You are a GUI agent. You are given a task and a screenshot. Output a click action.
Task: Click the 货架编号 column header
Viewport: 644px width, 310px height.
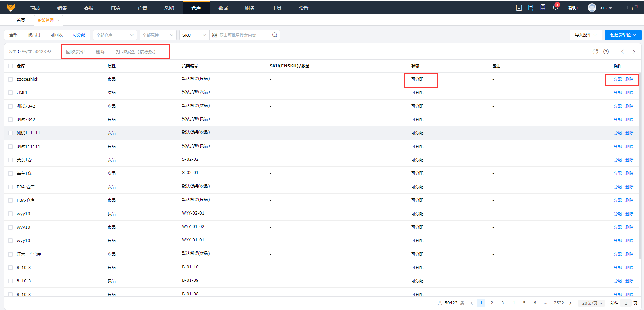pyautogui.click(x=190, y=66)
